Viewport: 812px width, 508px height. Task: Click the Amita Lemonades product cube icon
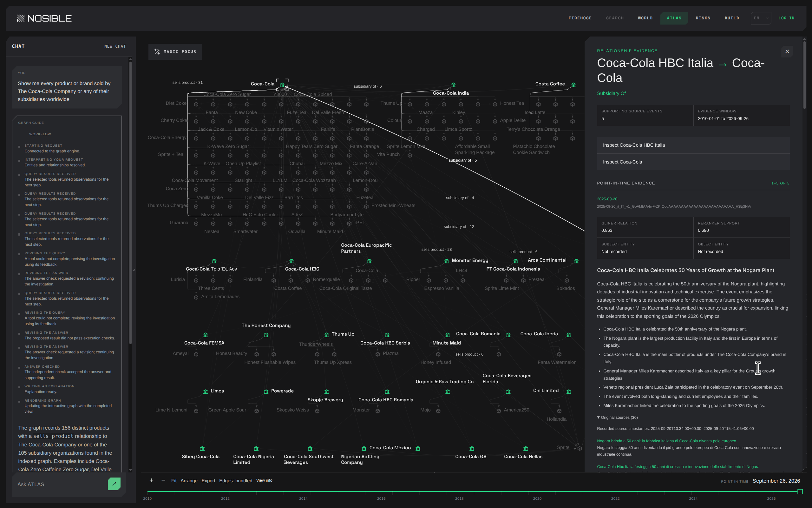tap(196, 297)
